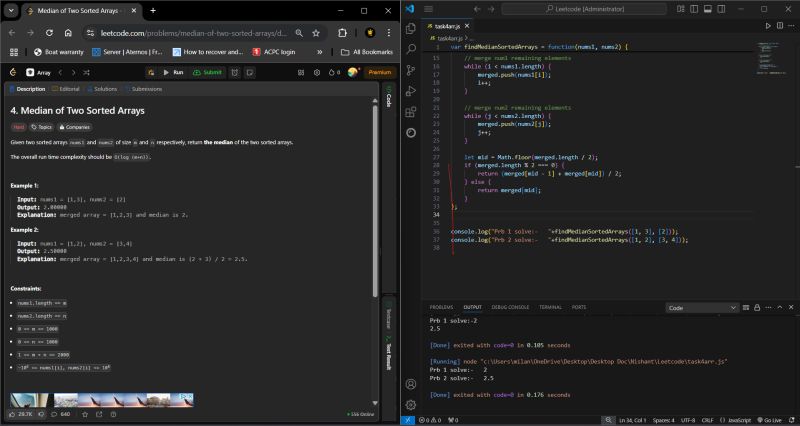Dislike the problem thumbs down
The width and height of the screenshot is (800, 426).
(x=41, y=414)
